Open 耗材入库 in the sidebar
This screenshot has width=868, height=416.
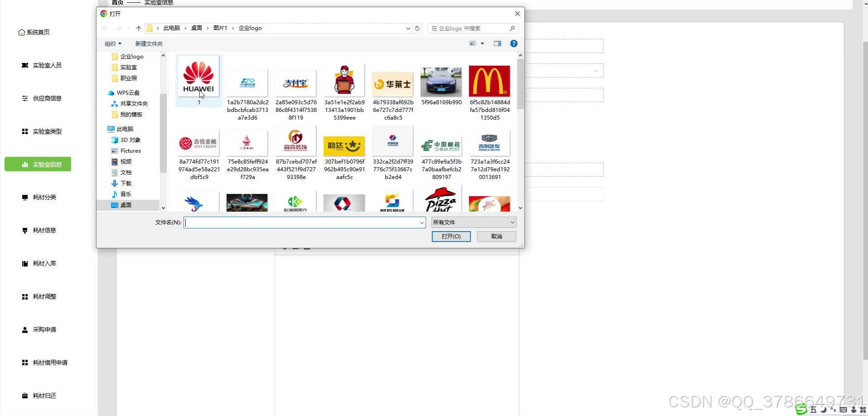click(39, 263)
